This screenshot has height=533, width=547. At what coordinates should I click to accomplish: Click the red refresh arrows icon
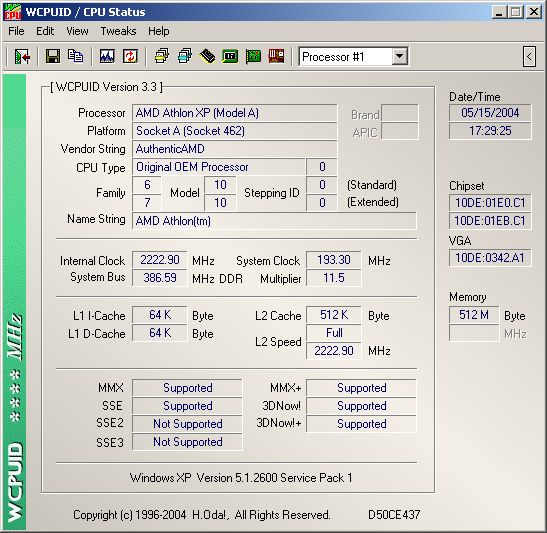coord(130,56)
